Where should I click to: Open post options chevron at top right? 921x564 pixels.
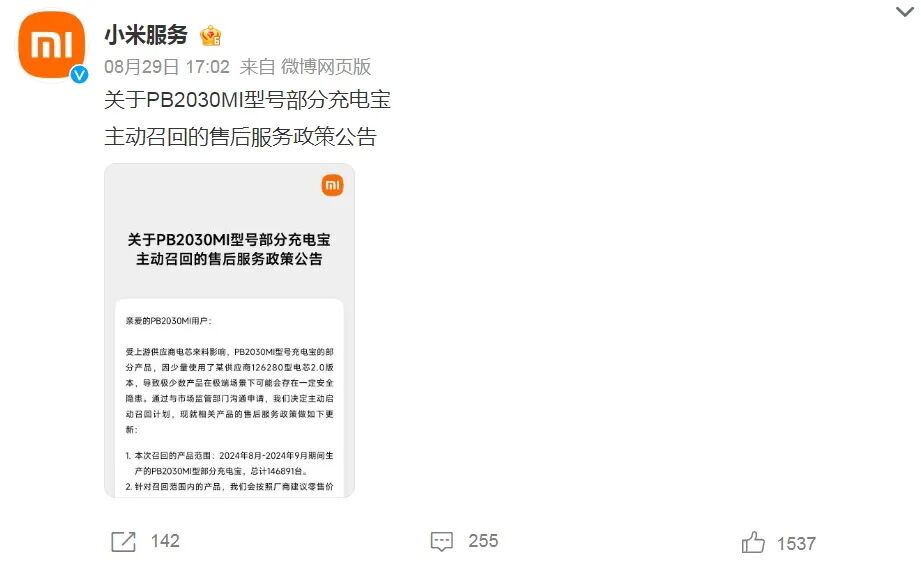point(905,12)
